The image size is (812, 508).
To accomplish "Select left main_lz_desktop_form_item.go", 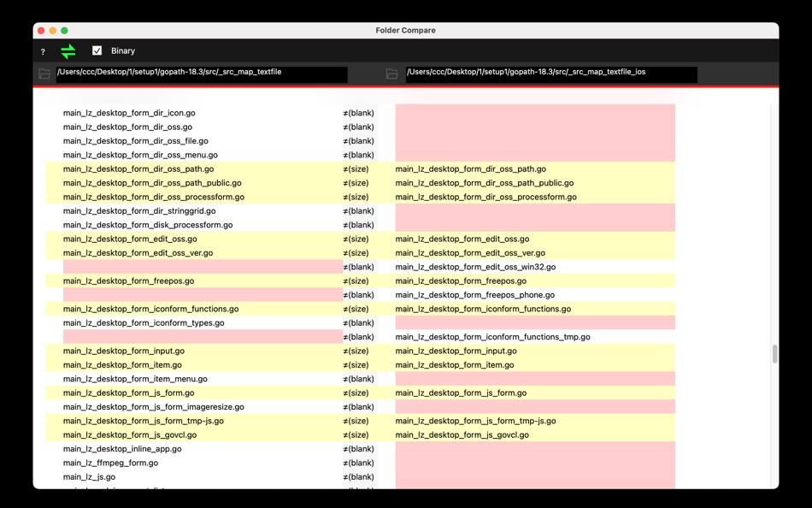I will [x=122, y=365].
